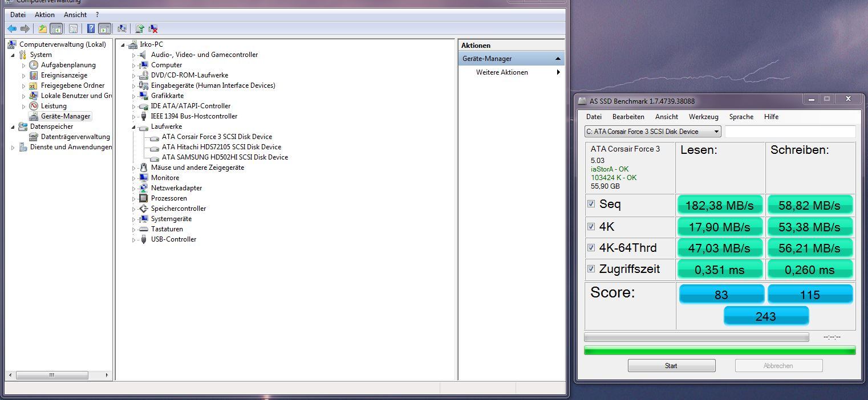868x400 pixels.
Task: Click the Leistung icon in the tree
Action: click(x=34, y=106)
